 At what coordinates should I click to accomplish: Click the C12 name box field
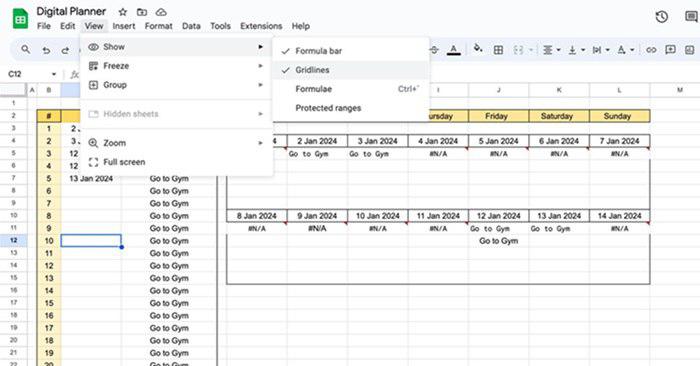[27, 74]
